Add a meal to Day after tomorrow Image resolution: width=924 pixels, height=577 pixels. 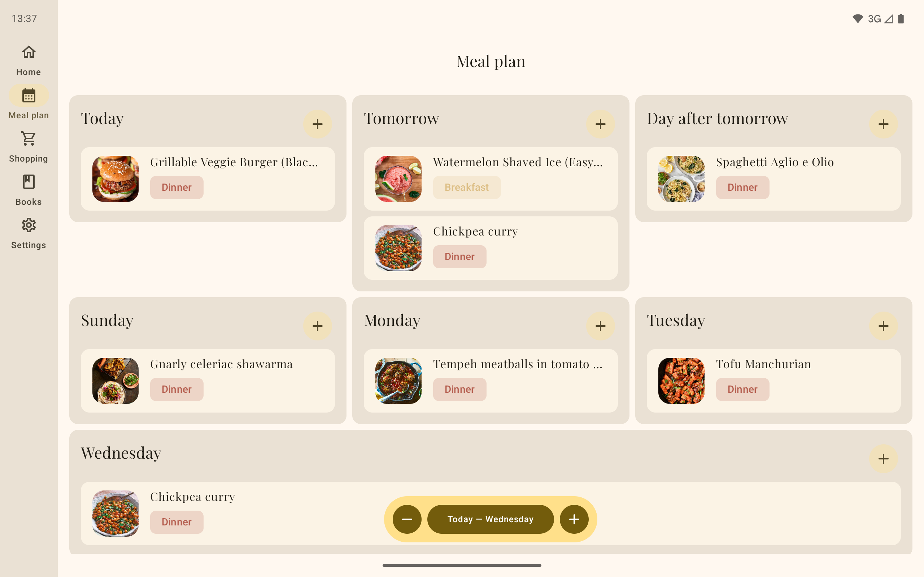883,124
